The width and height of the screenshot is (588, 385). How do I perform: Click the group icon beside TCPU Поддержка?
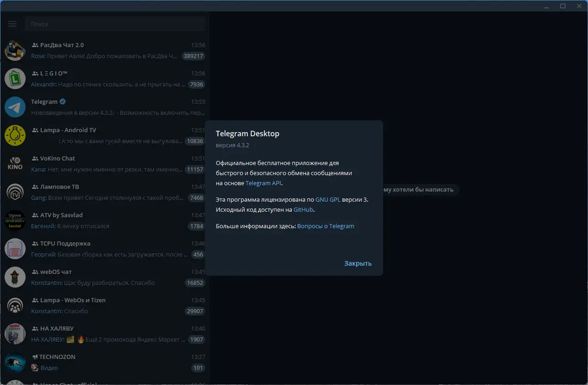point(35,243)
